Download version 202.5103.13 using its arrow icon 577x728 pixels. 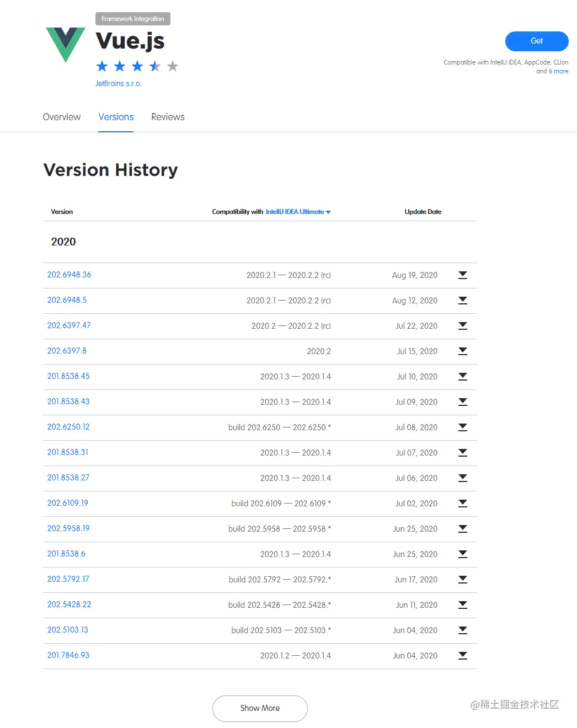coord(463,630)
